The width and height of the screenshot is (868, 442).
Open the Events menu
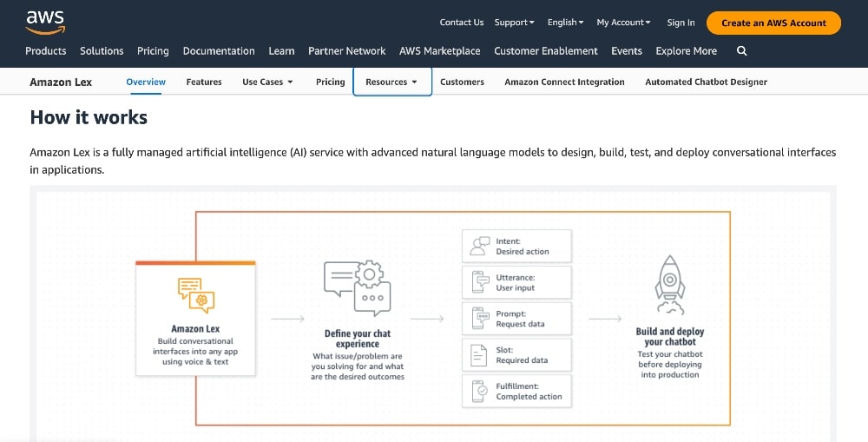tap(627, 51)
